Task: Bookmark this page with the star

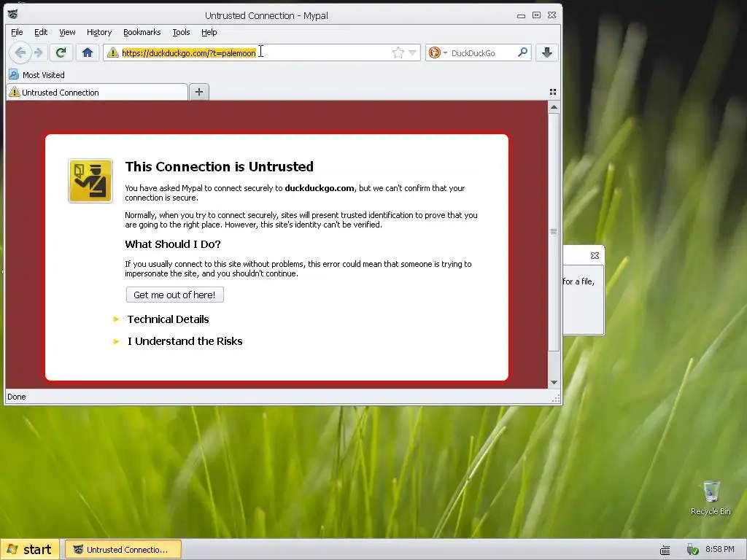Action: coord(398,52)
